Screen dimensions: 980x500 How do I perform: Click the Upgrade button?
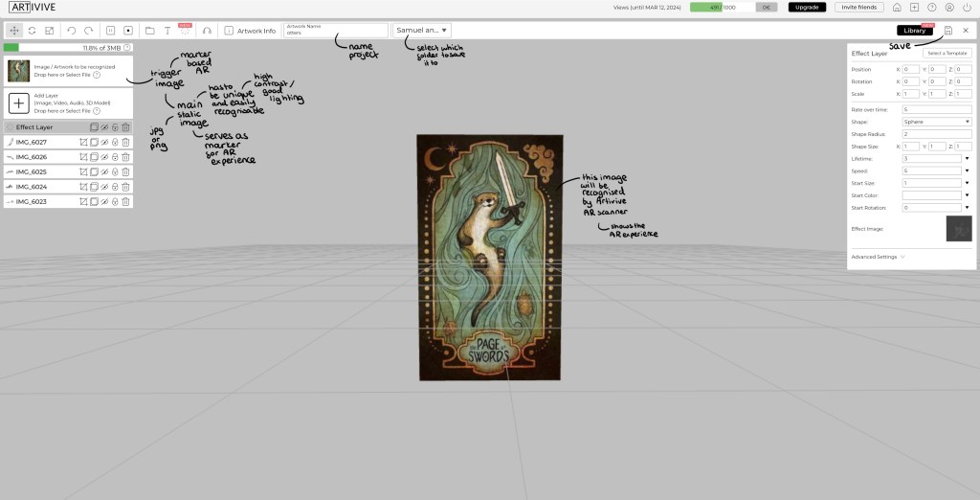pos(806,7)
